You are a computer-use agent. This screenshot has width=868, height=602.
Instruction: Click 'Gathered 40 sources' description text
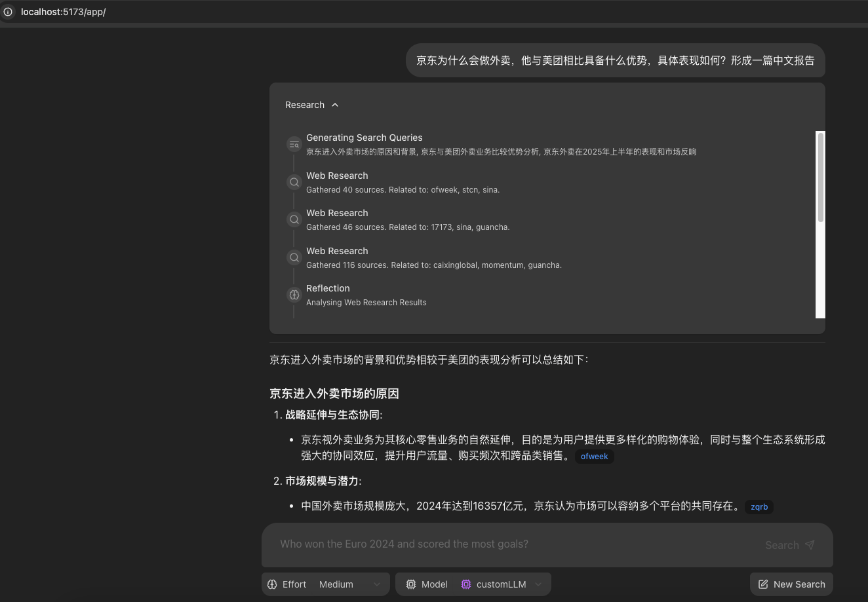pos(403,190)
